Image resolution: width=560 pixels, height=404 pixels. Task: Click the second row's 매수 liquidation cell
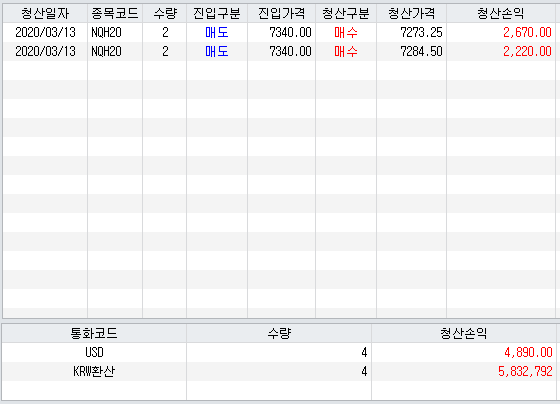pyautogui.click(x=346, y=51)
